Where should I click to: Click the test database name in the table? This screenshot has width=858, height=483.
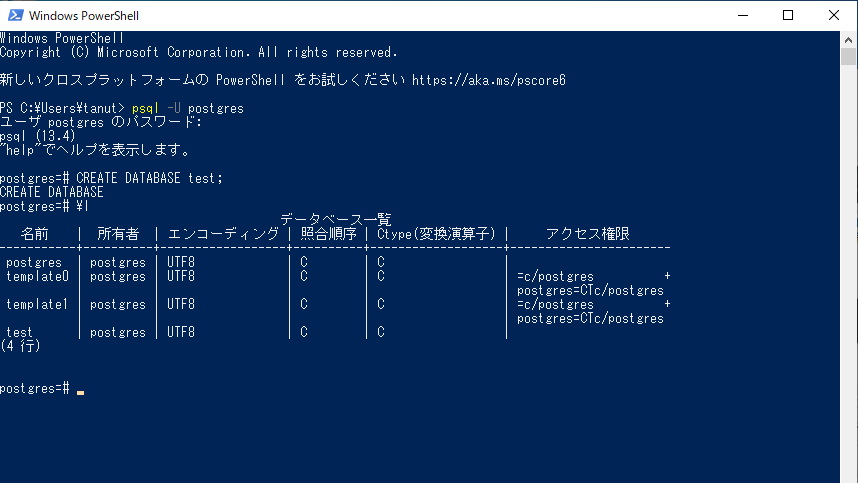point(19,332)
